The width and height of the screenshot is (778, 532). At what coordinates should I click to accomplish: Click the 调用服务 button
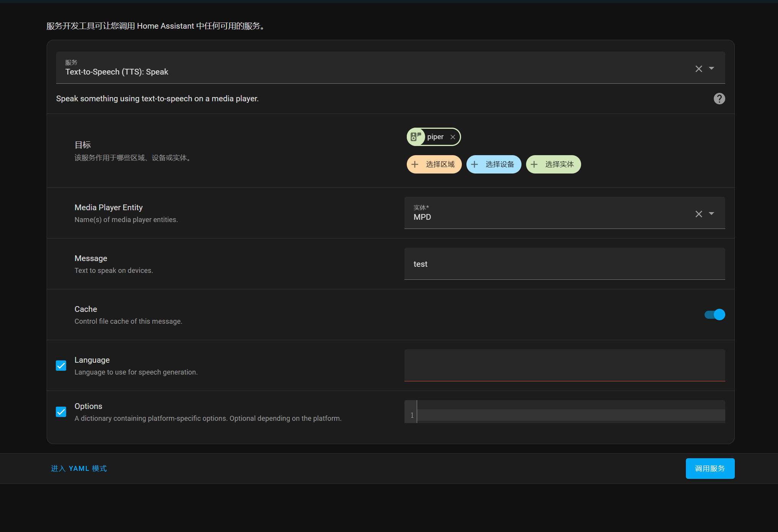point(710,468)
